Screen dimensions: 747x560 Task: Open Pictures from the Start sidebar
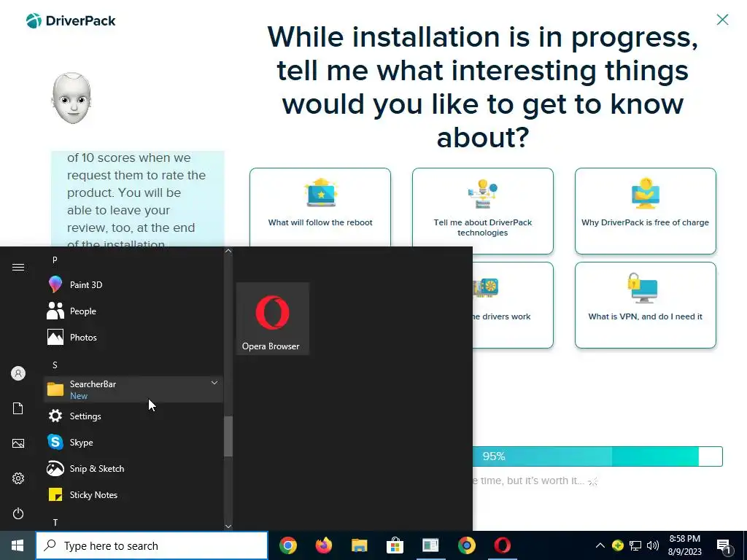click(18, 443)
